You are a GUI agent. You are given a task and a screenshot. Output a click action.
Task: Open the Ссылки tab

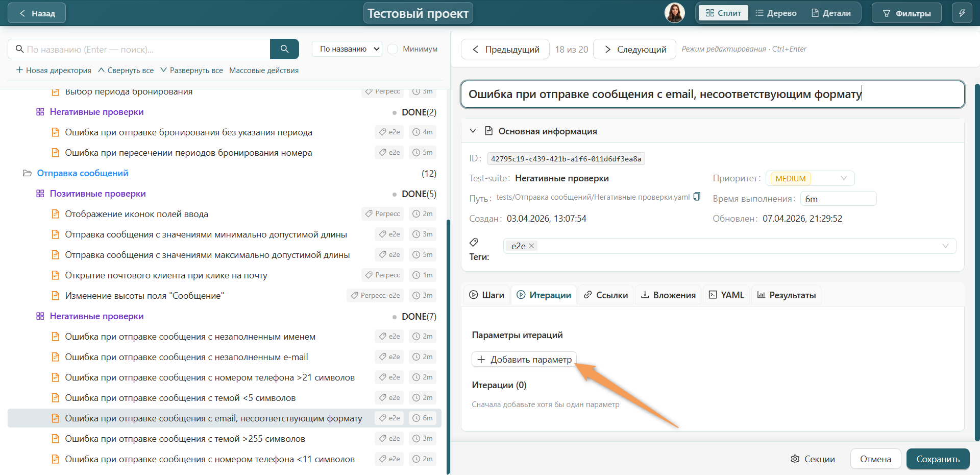pos(605,295)
